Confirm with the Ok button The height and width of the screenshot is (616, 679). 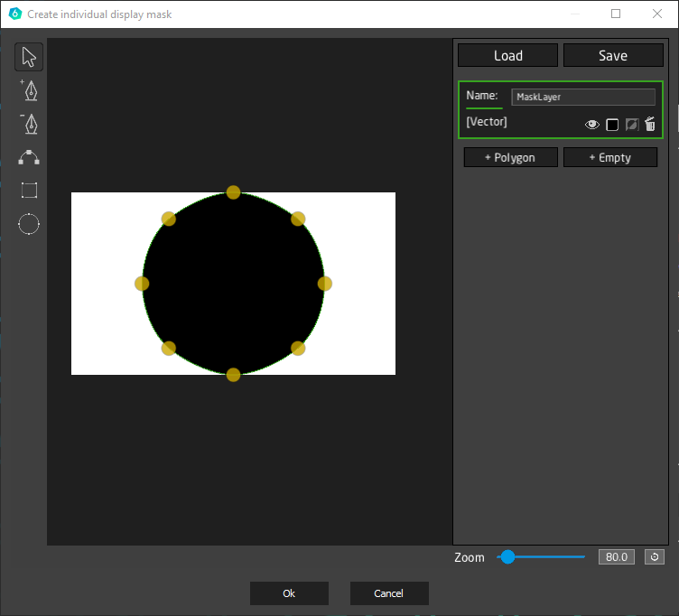click(289, 593)
